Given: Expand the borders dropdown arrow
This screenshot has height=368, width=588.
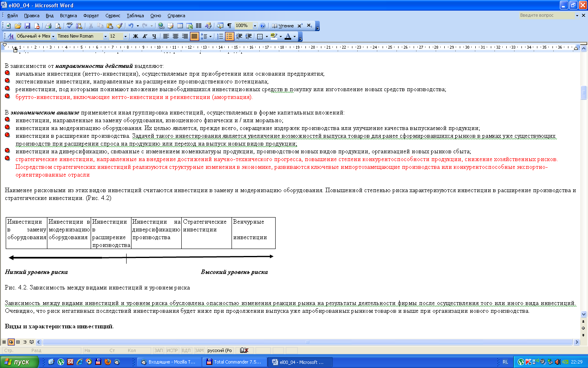Looking at the screenshot, I should [x=267, y=36].
